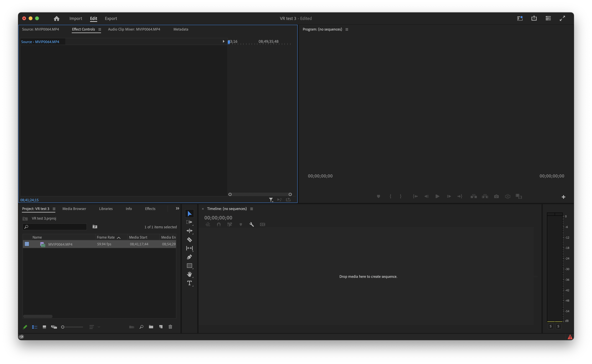The height and width of the screenshot is (364, 592).
Task: Open the sort options chevron in Project panel
Action: point(99,327)
